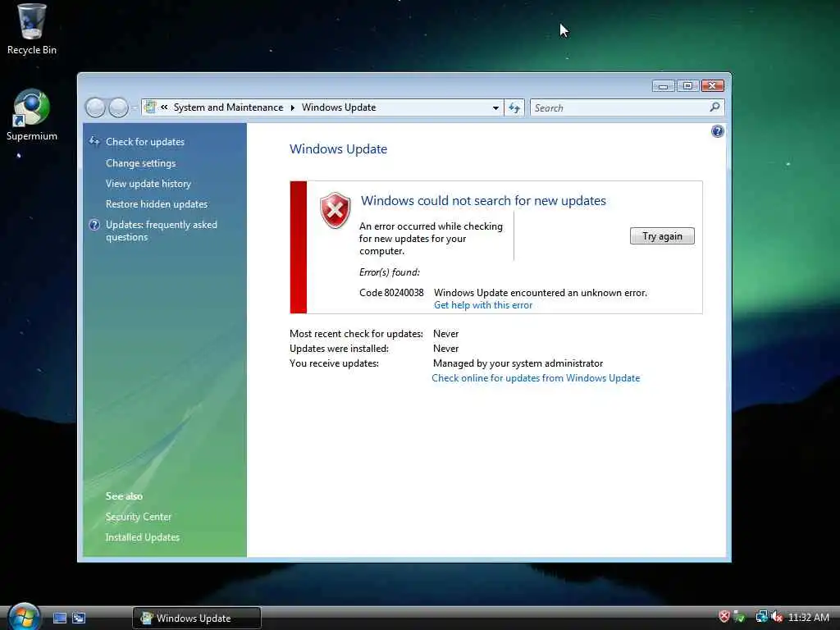Minimize the Windows Update window
Viewport: 840px width, 630px height.
coord(663,85)
